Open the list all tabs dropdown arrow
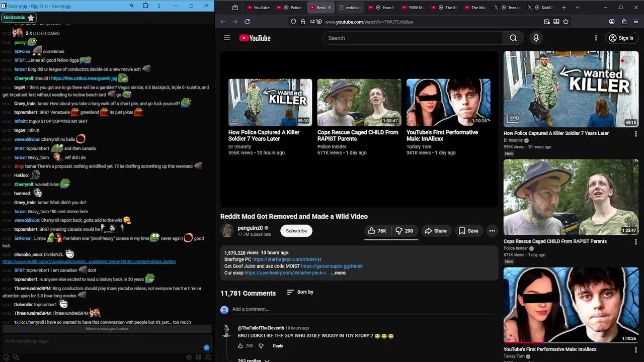This screenshot has width=644, height=362. [x=577, y=8]
